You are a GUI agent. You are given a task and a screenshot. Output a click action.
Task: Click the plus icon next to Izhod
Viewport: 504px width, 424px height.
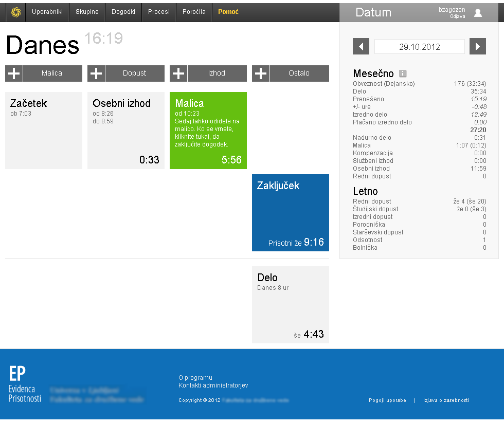click(178, 73)
